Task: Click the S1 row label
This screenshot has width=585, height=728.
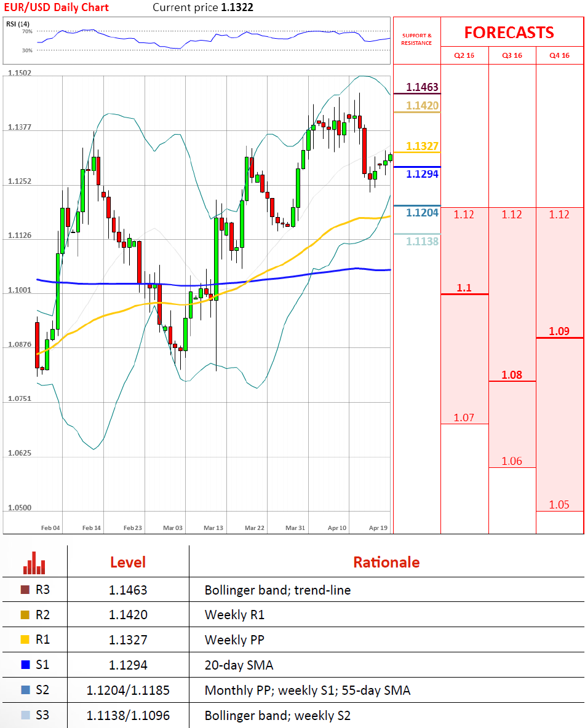Action: coord(42,665)
